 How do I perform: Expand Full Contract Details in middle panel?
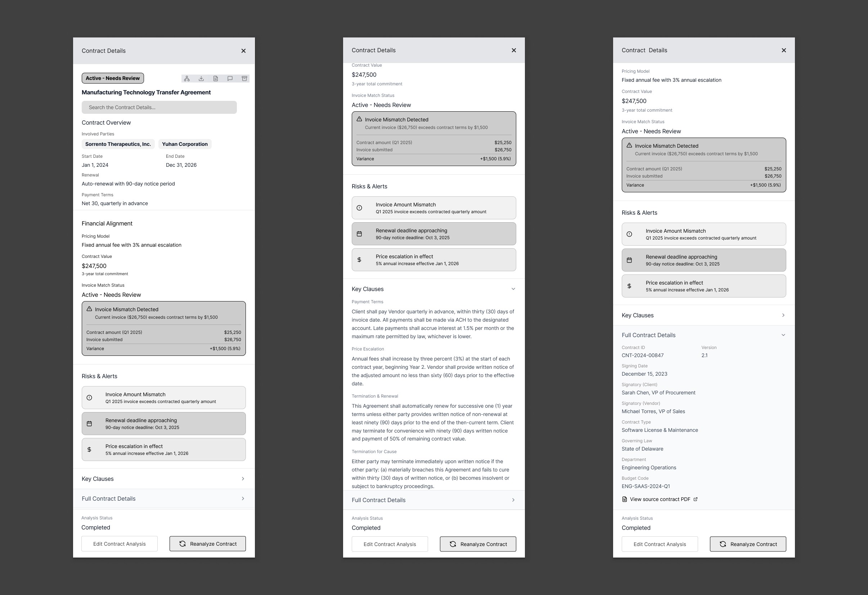[x=513, y=500]
